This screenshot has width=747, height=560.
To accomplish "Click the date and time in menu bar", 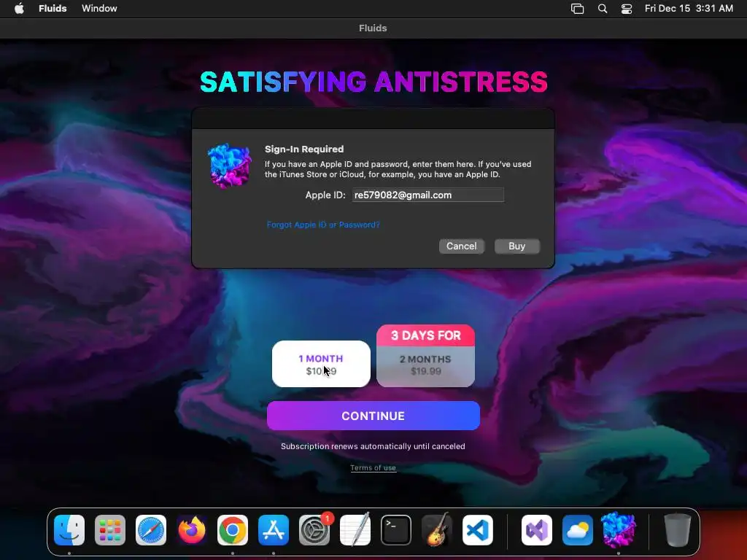I will pos(689,9).
